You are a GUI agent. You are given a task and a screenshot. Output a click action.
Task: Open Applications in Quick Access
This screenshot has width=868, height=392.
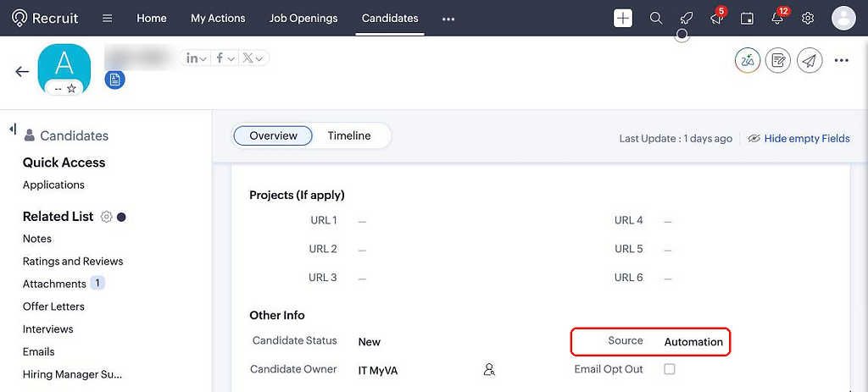(53, 185)
